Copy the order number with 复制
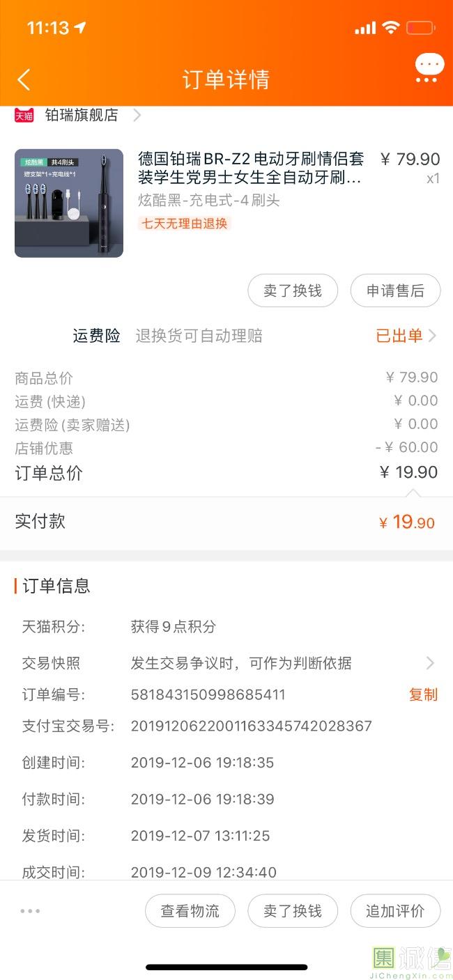 point(423,694)
